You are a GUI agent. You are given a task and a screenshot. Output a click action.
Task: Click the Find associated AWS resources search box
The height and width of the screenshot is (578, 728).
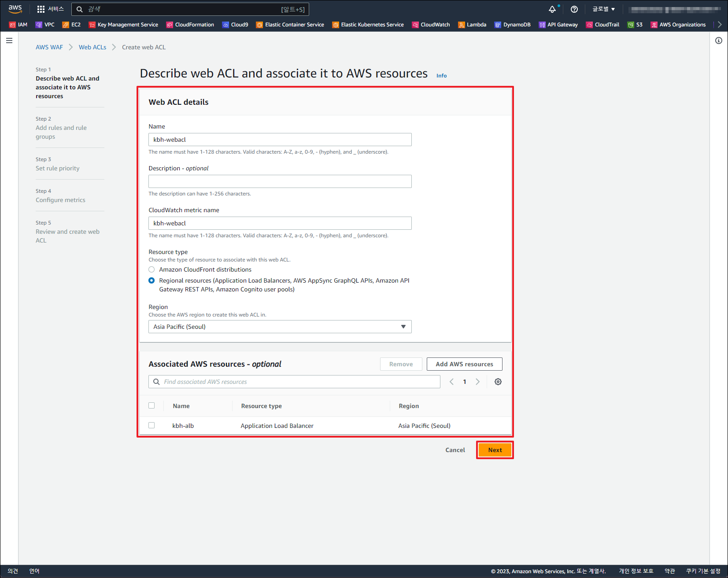[x=294, y=382]
